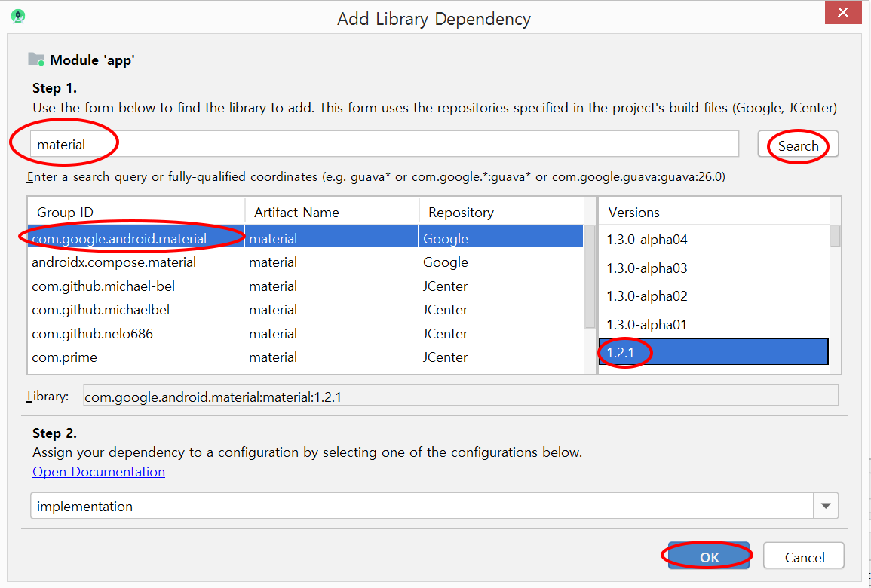Viewport: 871px width, 588px height.
Task: Click the Artifact Name column header
Action: point(332,212)
